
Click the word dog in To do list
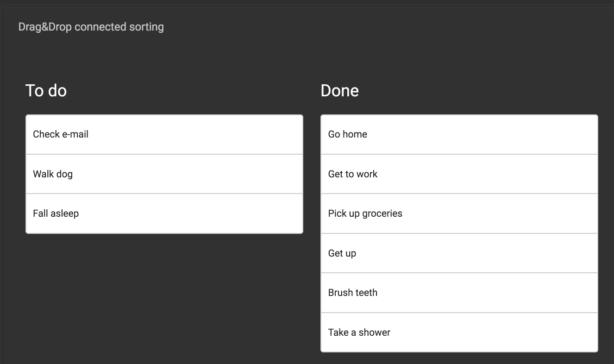click(x=65, y=175)
